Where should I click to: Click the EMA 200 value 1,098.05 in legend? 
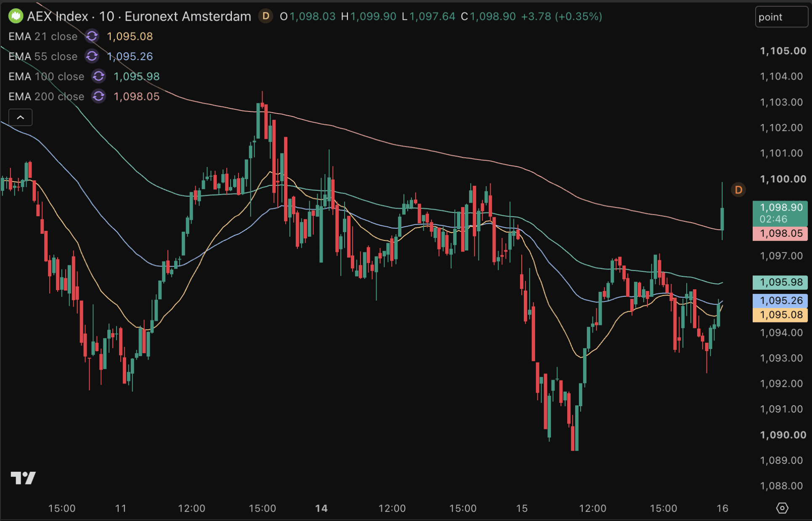136,96
